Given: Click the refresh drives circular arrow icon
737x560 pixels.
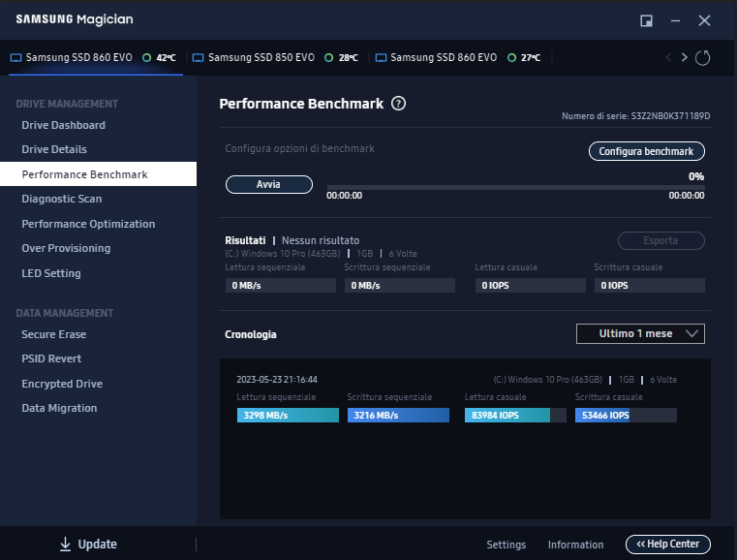Looking at the screenshot, I should pos(702,58).
